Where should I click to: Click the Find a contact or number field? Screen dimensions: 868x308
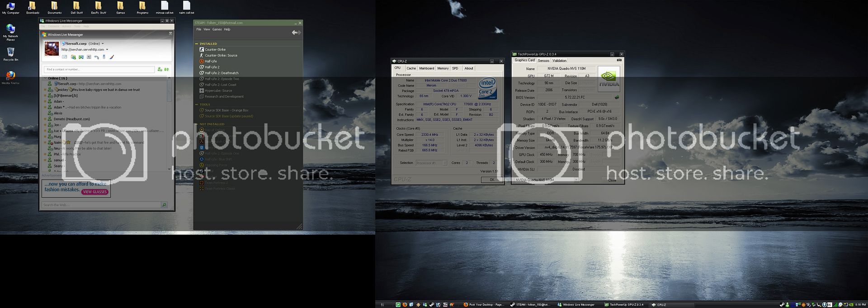[99, 69]
